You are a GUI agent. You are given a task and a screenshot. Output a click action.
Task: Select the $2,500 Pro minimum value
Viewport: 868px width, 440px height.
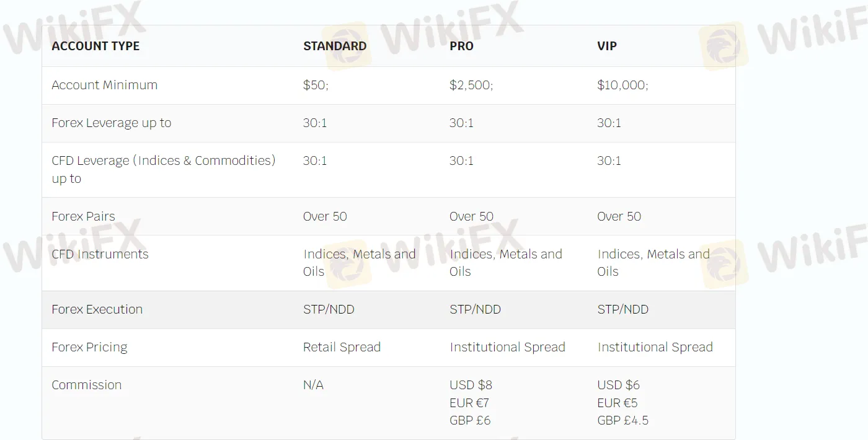[x=471, y=86]
